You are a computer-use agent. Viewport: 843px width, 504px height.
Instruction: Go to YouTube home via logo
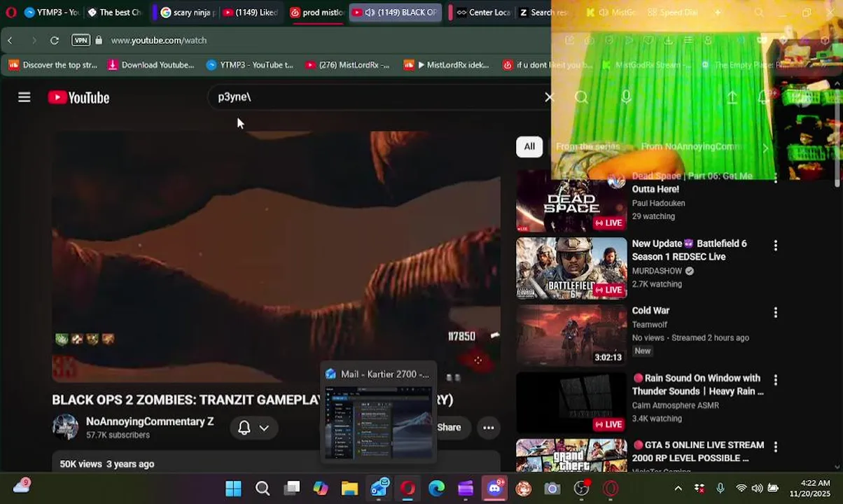tap(78, 97)
